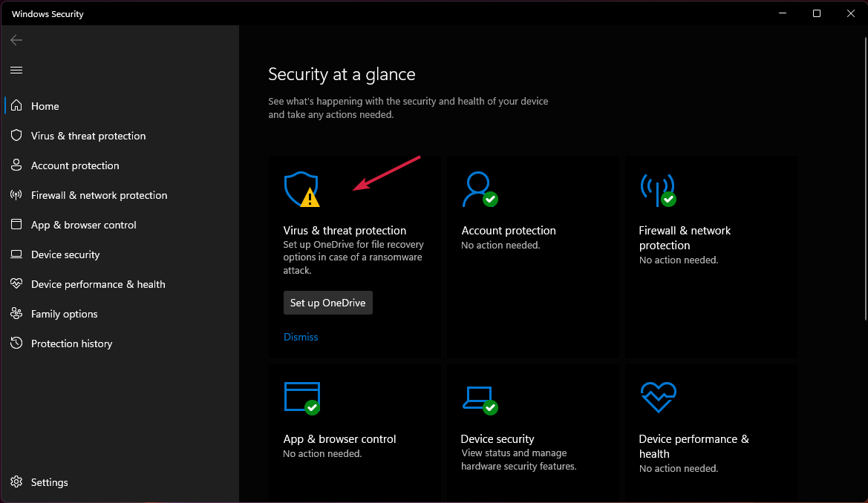Screen dimensions: 868x503
Task: Click the Set up OneDrive button
Action: coord(327,303)
